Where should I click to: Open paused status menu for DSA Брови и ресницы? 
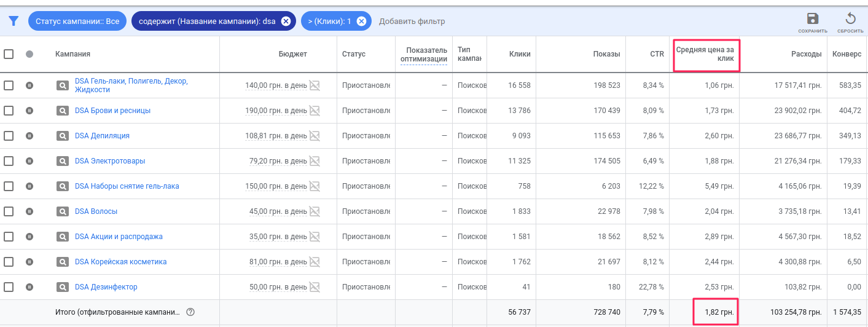coord(29,111)
